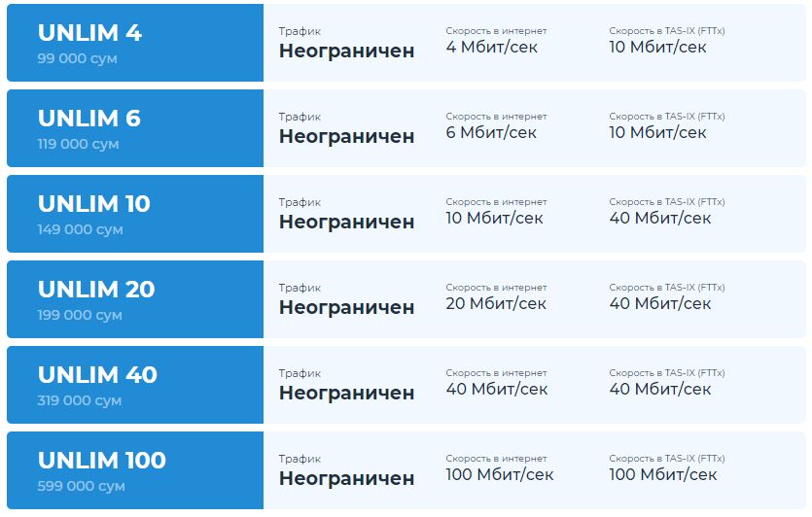This screenshot has height=517, width=812.
Task: Click the 100 Мбит/сек TAS-IX speed value
Action: [663, 474]
